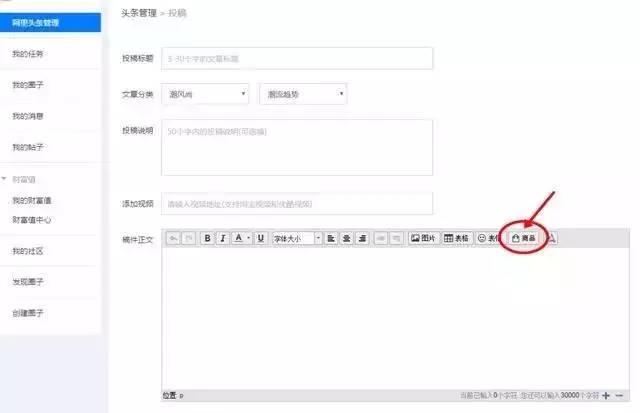This screenshot has height=413, width=640.
Task: Toggle Italic formatting
Action: tap(222, 238)
